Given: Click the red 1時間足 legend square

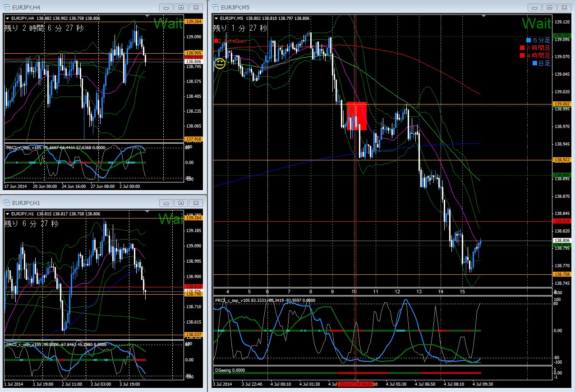Looking at the screenshot, I should click(x=522, y=48).
